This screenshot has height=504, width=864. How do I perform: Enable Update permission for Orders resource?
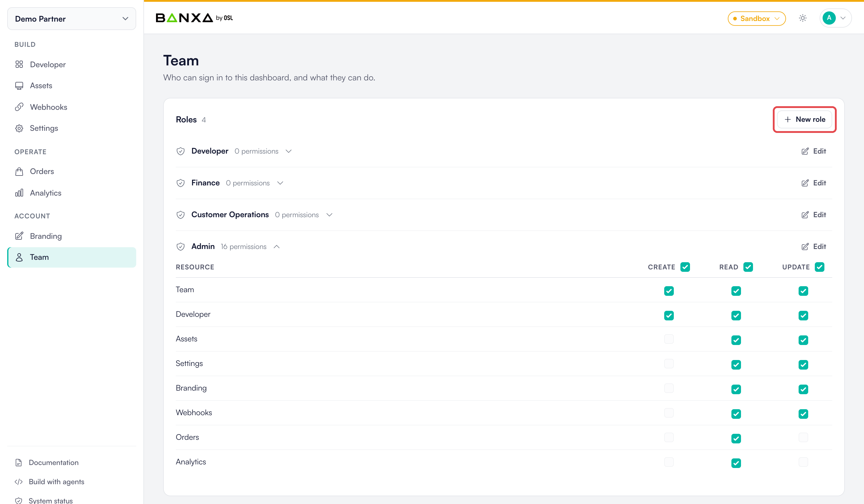(803, 437)
